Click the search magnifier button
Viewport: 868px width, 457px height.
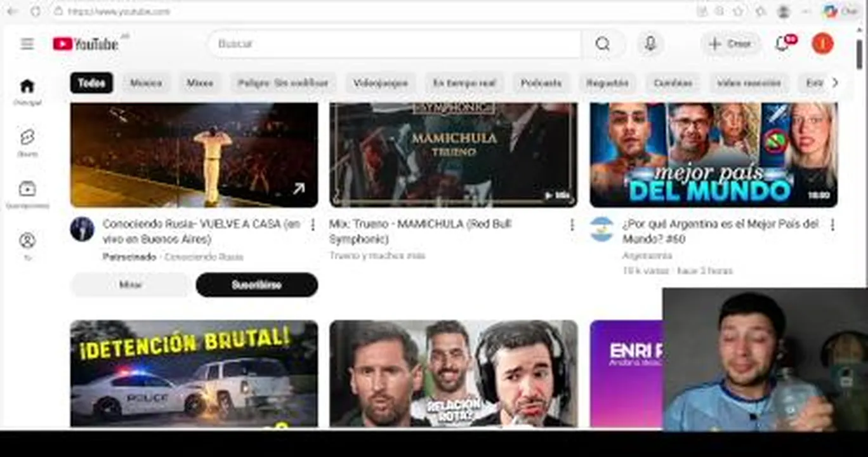coord(603,44)
